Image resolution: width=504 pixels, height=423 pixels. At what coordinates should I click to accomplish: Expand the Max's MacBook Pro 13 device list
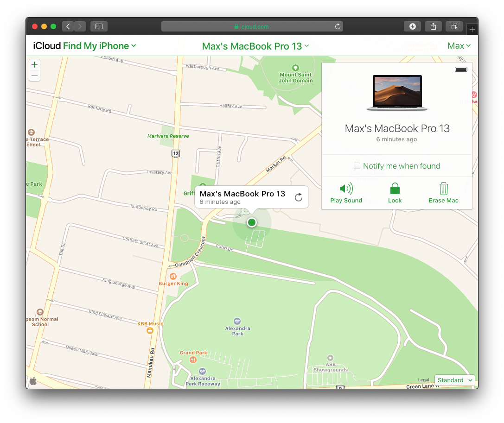[255, 46]
